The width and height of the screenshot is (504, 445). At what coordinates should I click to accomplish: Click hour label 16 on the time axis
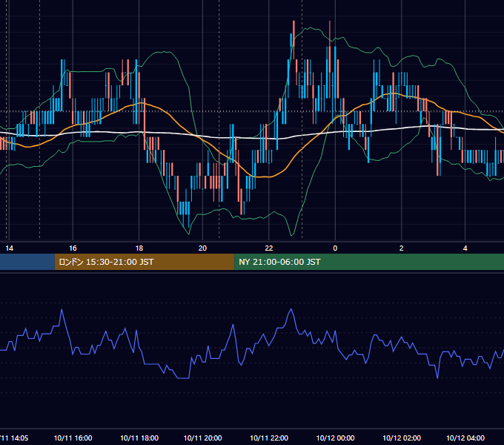(x=73, y=248)
